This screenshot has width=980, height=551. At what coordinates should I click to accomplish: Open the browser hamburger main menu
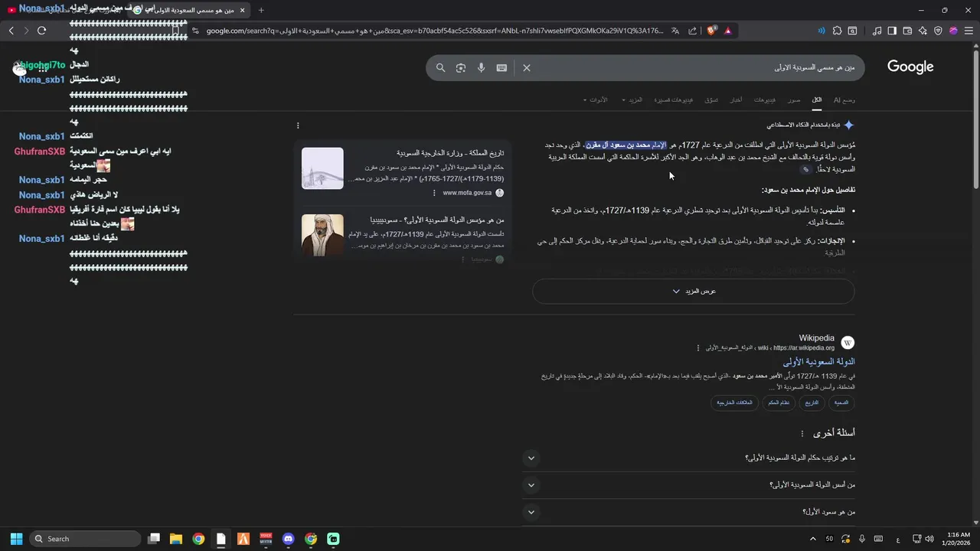[x=969, y=31]
